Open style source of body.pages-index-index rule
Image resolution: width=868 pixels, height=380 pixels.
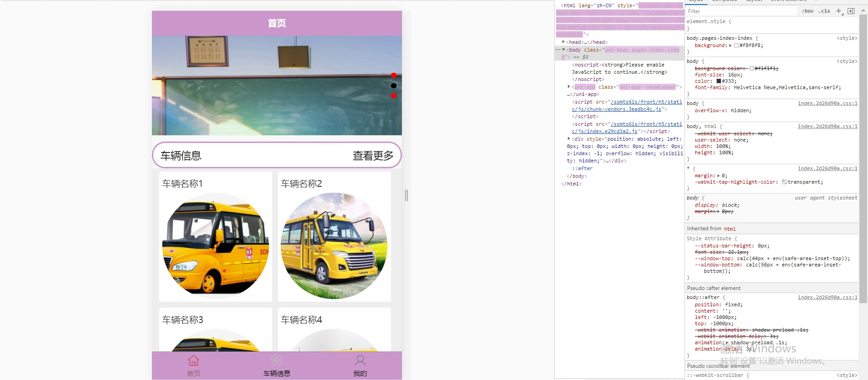[x=847, y=38]
